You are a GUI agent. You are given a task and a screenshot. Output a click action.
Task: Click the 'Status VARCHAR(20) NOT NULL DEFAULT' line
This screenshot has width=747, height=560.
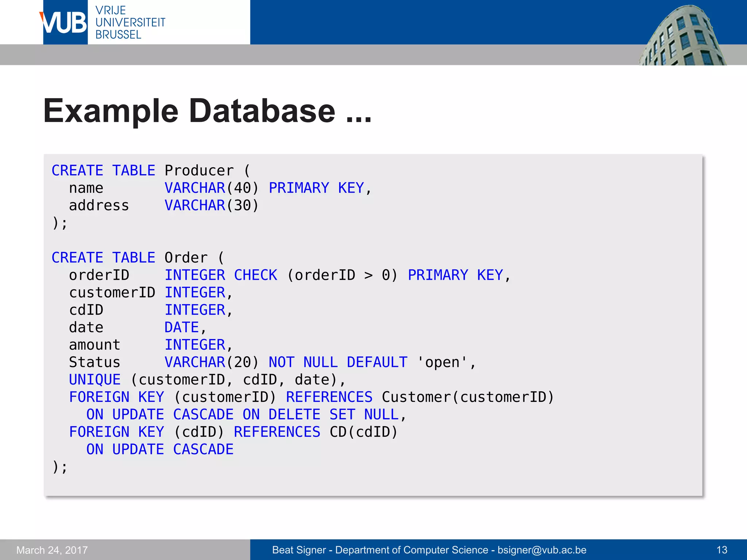coord(272,362)
